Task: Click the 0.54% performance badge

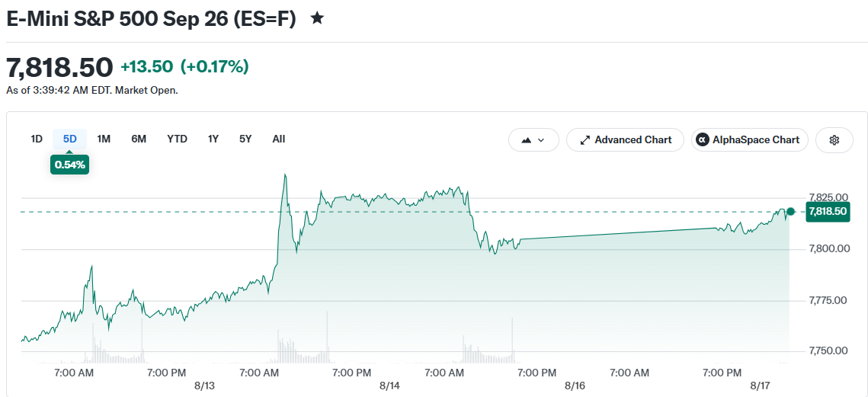Action: click(70, 165)
